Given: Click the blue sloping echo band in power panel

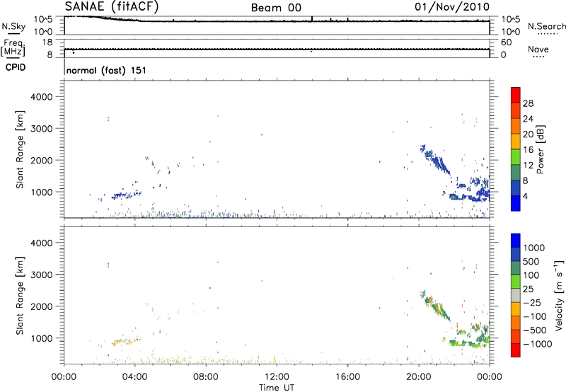Looking at the screenshot, I should pyautogui.click(x=435, y=159).
